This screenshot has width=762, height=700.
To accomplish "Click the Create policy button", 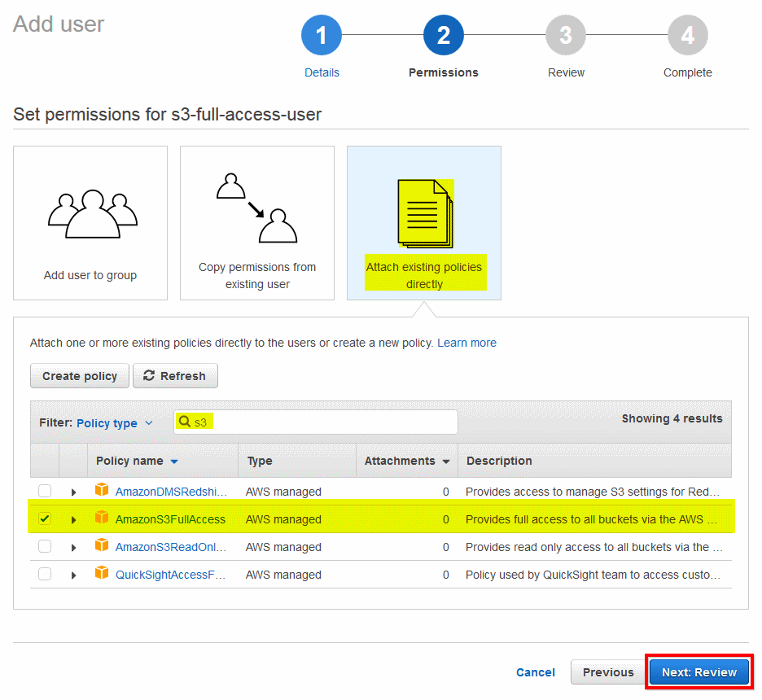I will (x=80, y=376).
